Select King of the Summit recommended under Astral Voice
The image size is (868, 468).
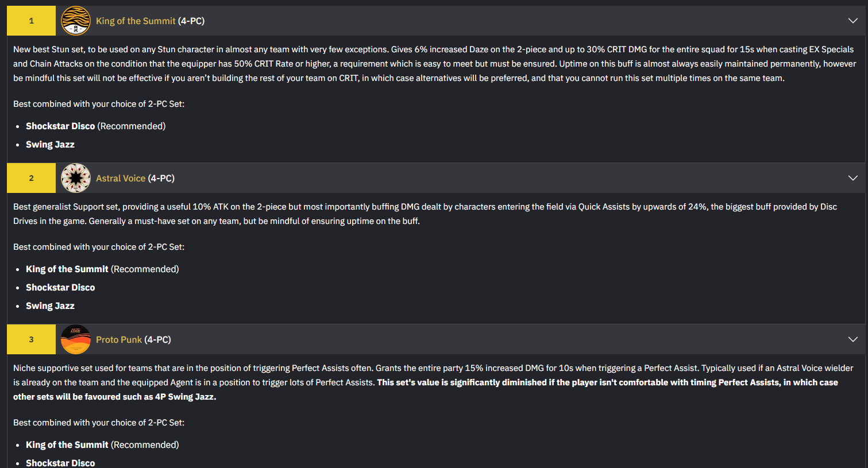[x=102, y=269]
